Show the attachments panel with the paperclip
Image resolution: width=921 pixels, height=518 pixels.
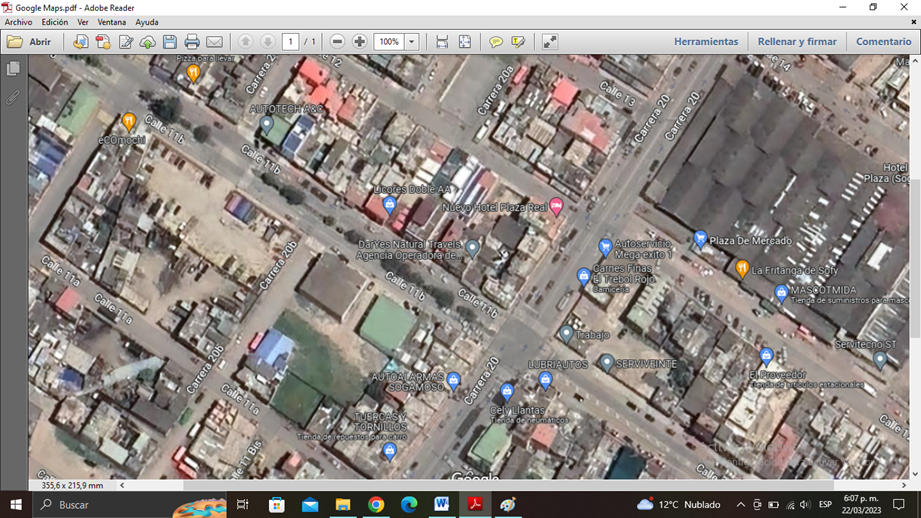(13, 98)
